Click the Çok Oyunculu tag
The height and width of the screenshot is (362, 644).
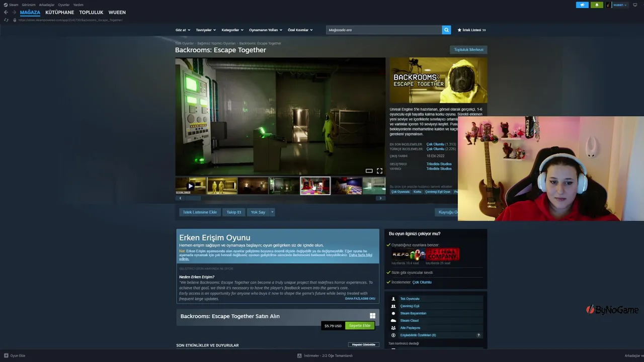[400, 192]
